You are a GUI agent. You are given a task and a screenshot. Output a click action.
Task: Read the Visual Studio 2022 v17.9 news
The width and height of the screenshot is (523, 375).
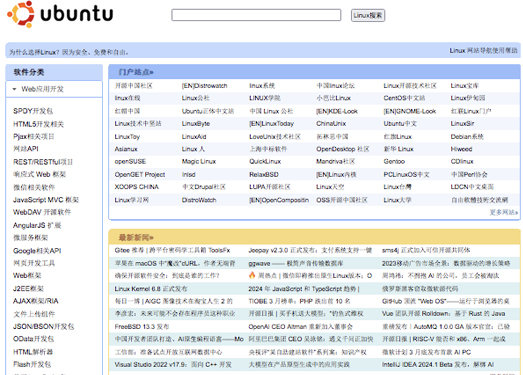(x=173, y=365)
